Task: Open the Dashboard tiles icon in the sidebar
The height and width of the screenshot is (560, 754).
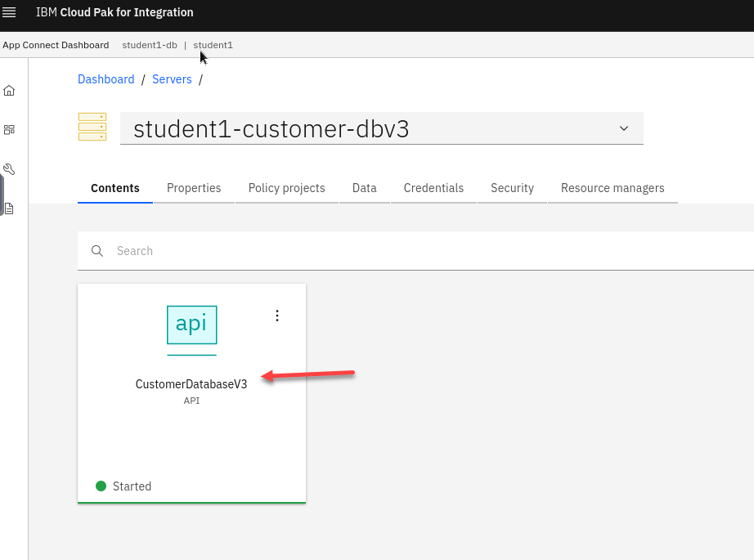Action: (10, 129)
